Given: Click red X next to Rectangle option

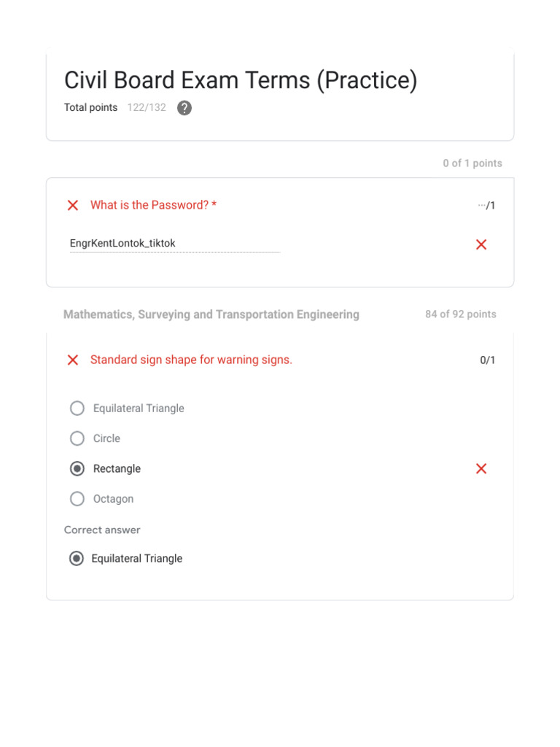Looking at the screenshot, I should click(481, 468).
